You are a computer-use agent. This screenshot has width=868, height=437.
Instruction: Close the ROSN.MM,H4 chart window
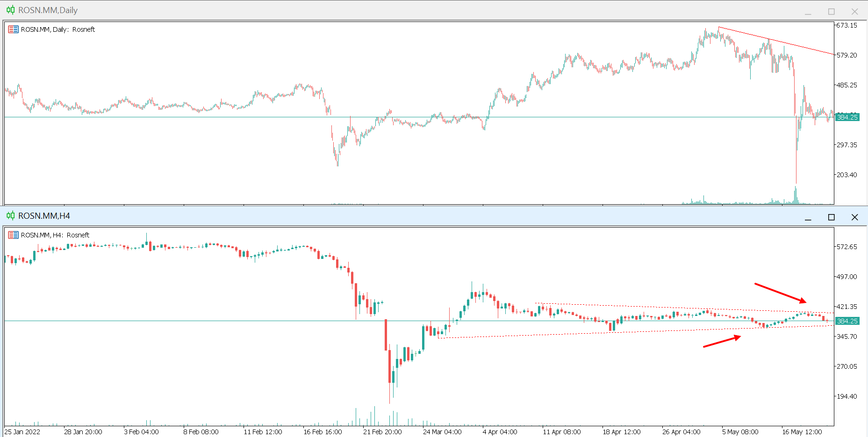pos(854,217)
